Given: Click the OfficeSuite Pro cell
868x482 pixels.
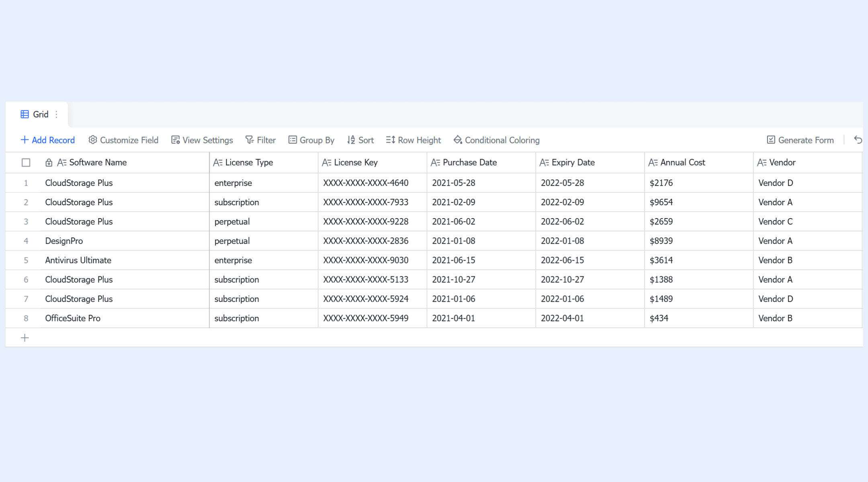Looking at the screenshot, I should (x=125, y=319).
